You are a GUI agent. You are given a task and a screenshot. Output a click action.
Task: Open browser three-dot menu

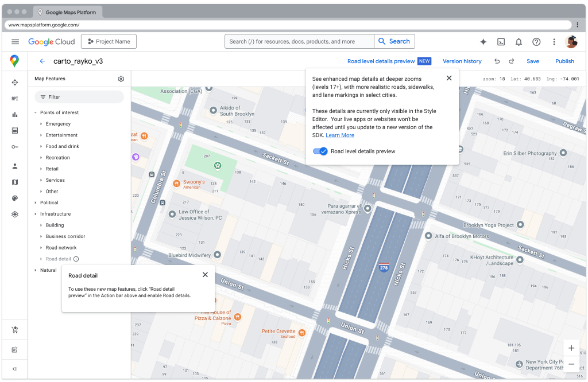(578, 25)
